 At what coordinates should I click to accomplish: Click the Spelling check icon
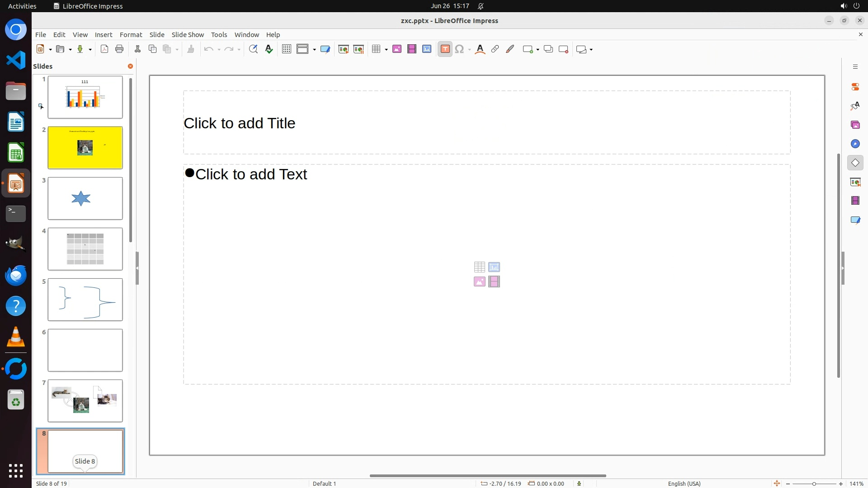269,49
